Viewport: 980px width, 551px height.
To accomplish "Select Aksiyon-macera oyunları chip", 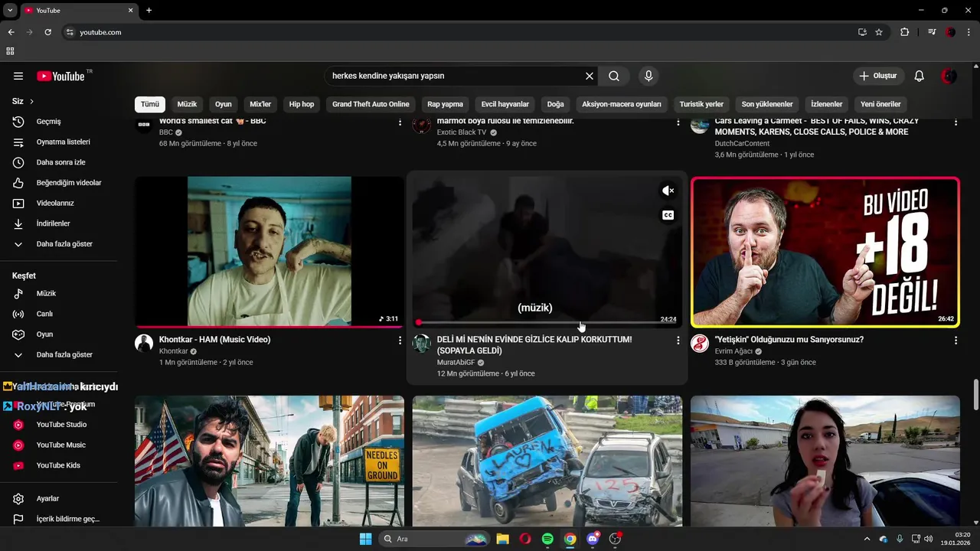I will pyautogui.click(x=622, y=104).
